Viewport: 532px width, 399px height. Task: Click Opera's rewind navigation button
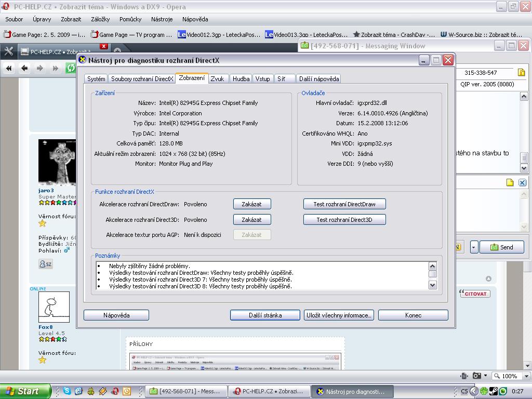(x=9, y=68)
